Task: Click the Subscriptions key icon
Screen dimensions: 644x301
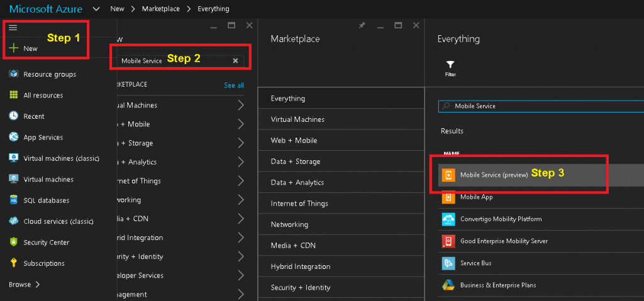Action: (14, 263)
